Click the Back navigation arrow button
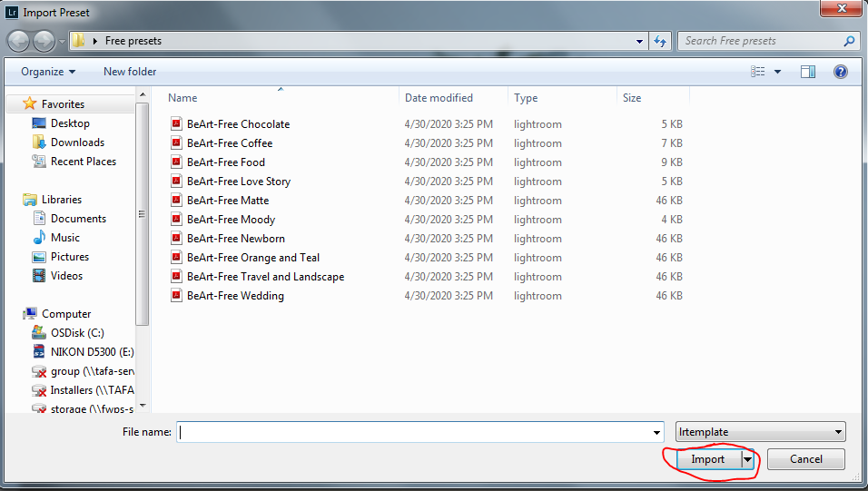Image resolution: width=868 pixels, height=491 pixels. (18, 41)
